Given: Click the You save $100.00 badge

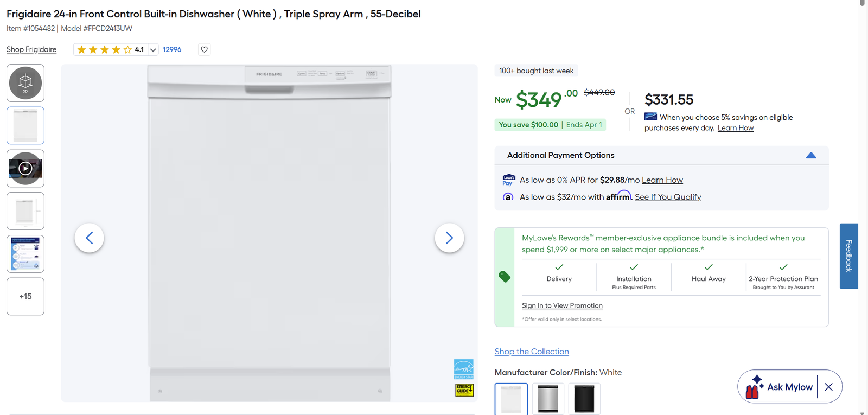Looking at the screenshot, I should click(x=550, y=125).
